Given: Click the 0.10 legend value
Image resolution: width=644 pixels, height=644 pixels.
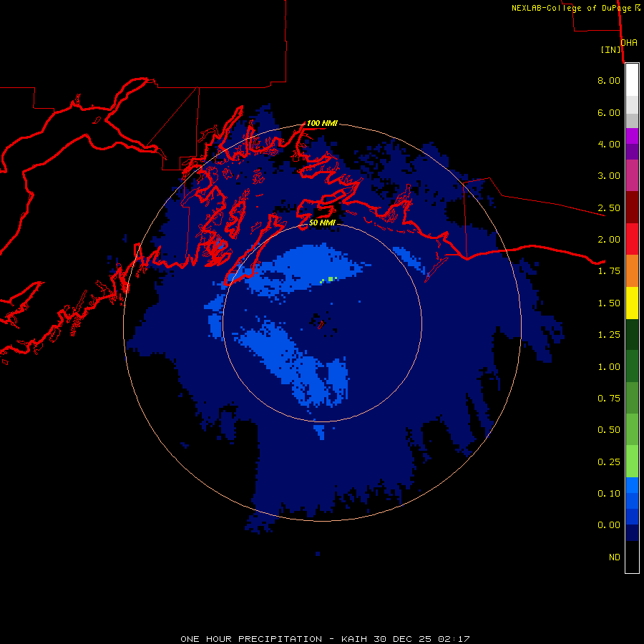Looking at the screenshot, I should 609,494.
